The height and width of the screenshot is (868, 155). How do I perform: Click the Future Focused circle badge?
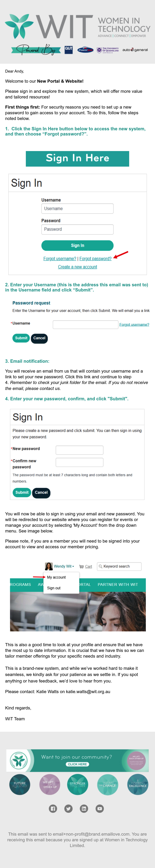(20, 784)
